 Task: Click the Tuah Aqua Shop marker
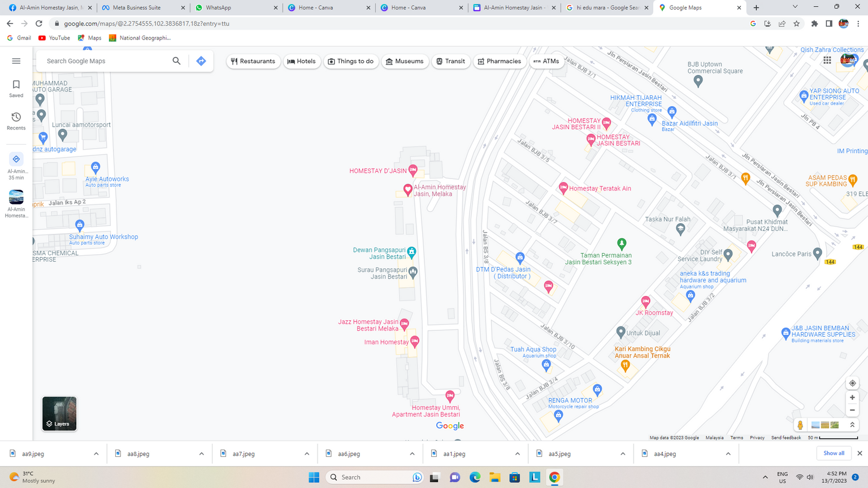[546, 365]
